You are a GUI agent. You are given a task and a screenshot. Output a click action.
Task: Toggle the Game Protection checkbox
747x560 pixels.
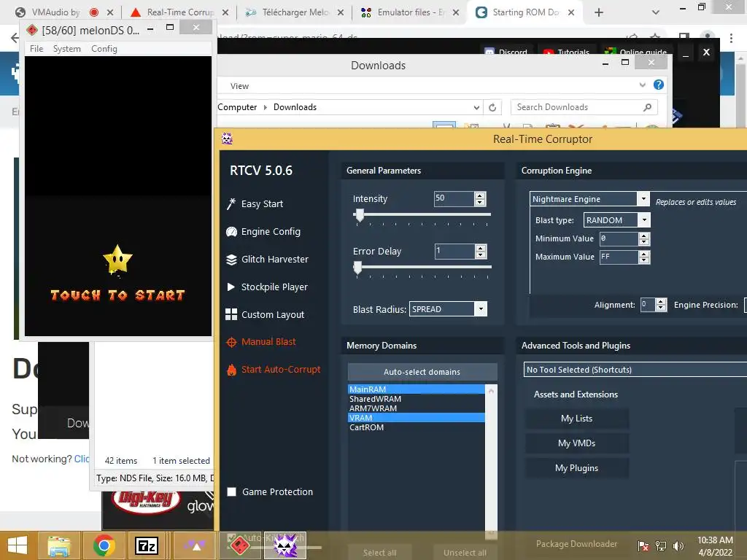231,492
